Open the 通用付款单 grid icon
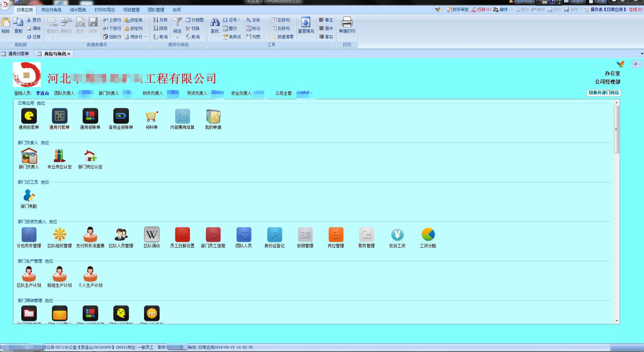Screen dimensions: 644x352 [x=60, y=116]
